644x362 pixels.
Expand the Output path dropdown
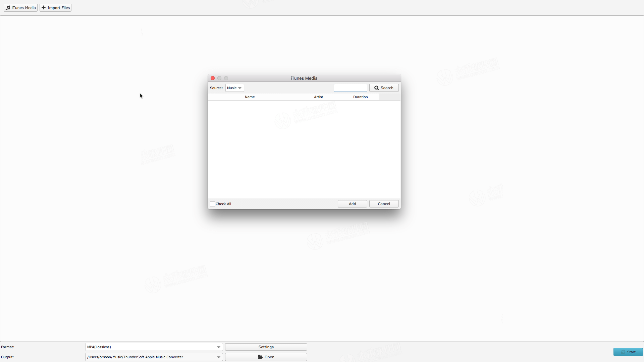[x=154, y=357]
